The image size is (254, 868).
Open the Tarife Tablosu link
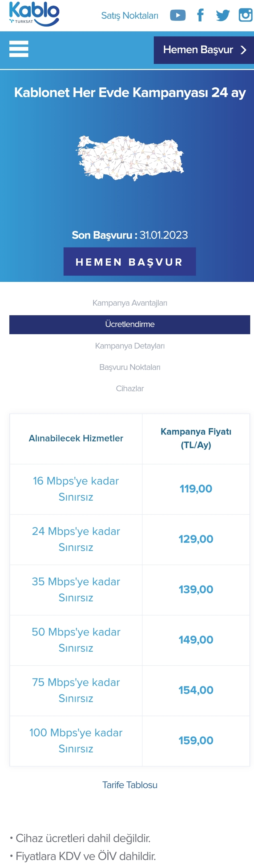pos(130,785)
